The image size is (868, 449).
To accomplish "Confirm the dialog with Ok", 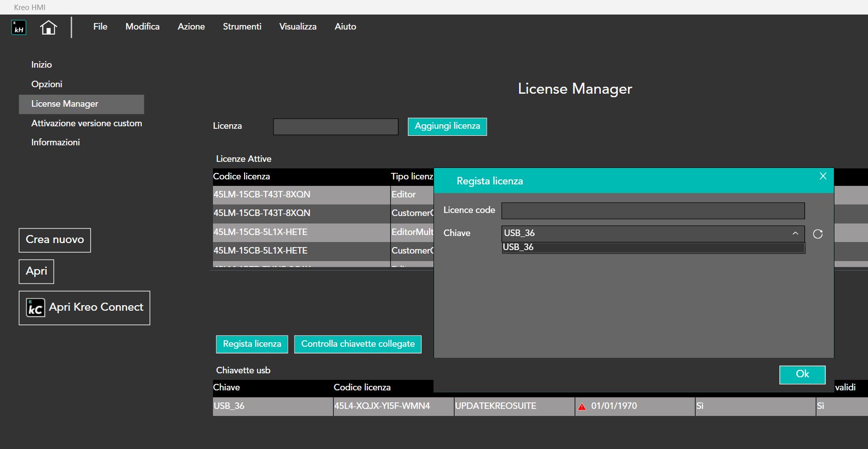I will (x=802, y=374).
